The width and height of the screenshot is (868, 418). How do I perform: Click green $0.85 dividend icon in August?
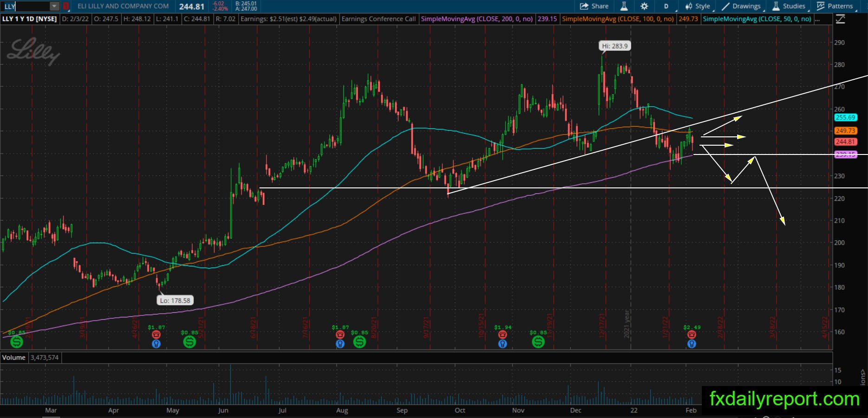coord(359,342)
